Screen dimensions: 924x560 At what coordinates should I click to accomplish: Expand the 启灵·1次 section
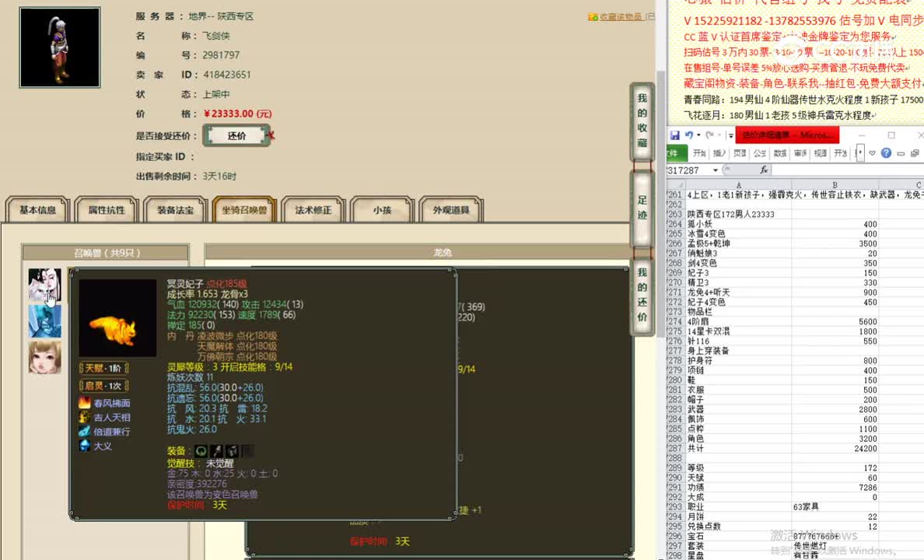point(103,386)
